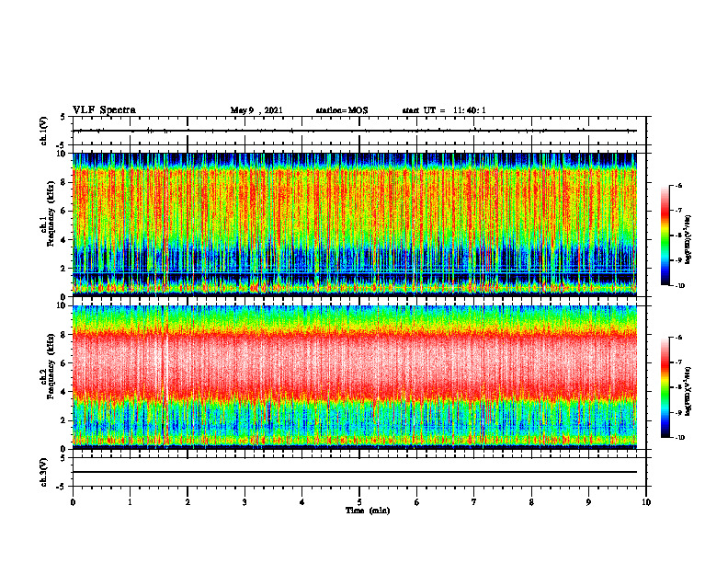Click the ch.1 PSD color bar
The image size is (728, 563).
click(x=665, y=236)
